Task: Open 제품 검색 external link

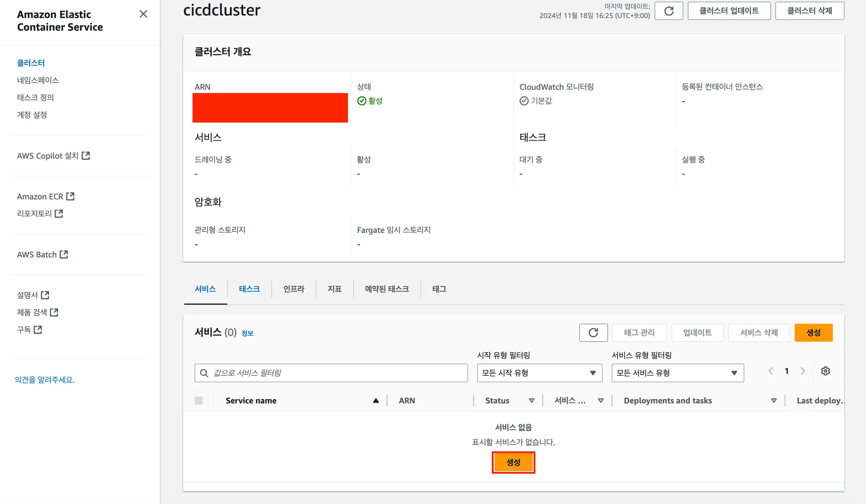Action: coord(38,312)
